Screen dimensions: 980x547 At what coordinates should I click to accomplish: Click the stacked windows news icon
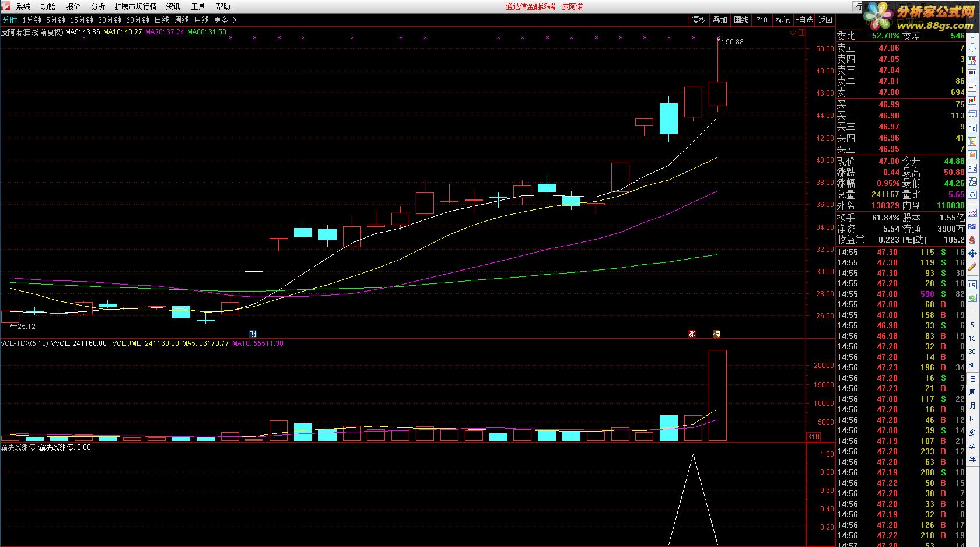(x=972, y=113)
